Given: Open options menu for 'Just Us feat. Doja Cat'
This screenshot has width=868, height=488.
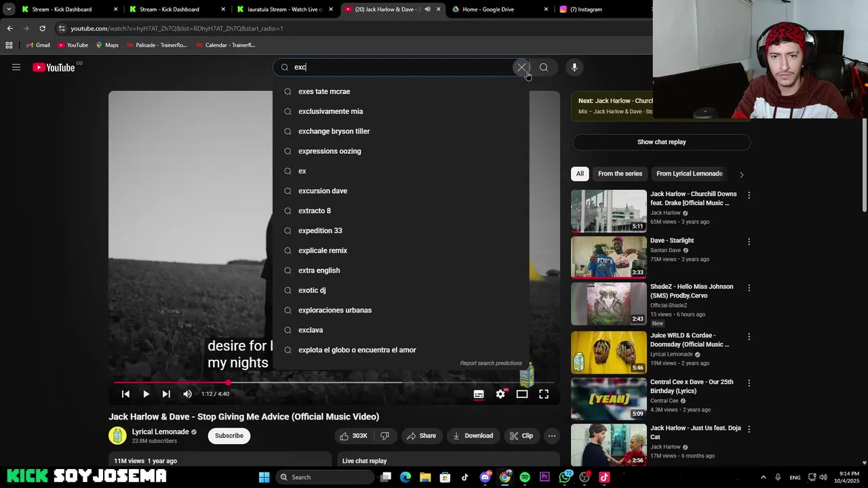Looking at the screenshot, I should pos(749,429).
